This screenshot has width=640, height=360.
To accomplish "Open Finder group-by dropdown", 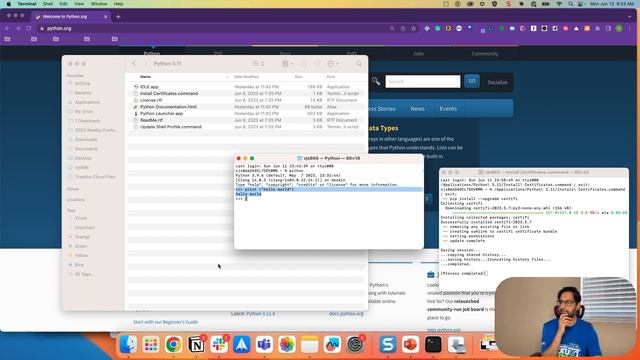I will click(288, 64).
